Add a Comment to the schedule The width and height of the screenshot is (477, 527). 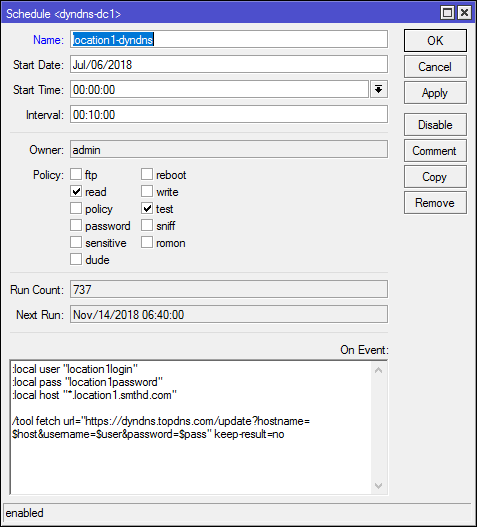tap(435, 151)
